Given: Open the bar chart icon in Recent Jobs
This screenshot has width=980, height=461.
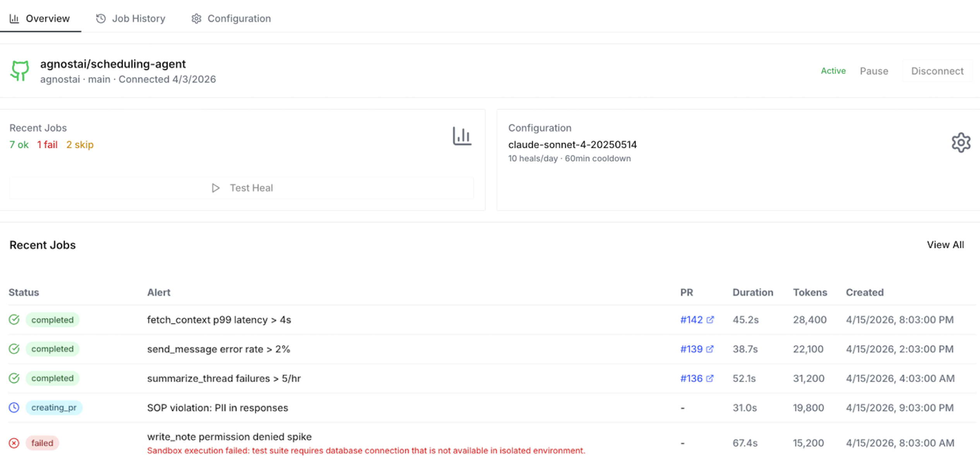Looking at the screenshot, I should tap(462, 136).
